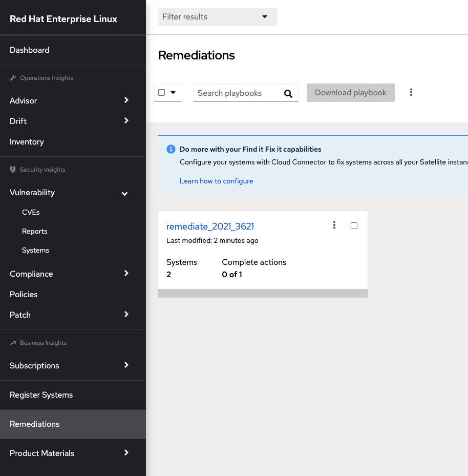
Task: Click the progress bar of the remediate_2021_3621 card
Action: coord(263,293)
